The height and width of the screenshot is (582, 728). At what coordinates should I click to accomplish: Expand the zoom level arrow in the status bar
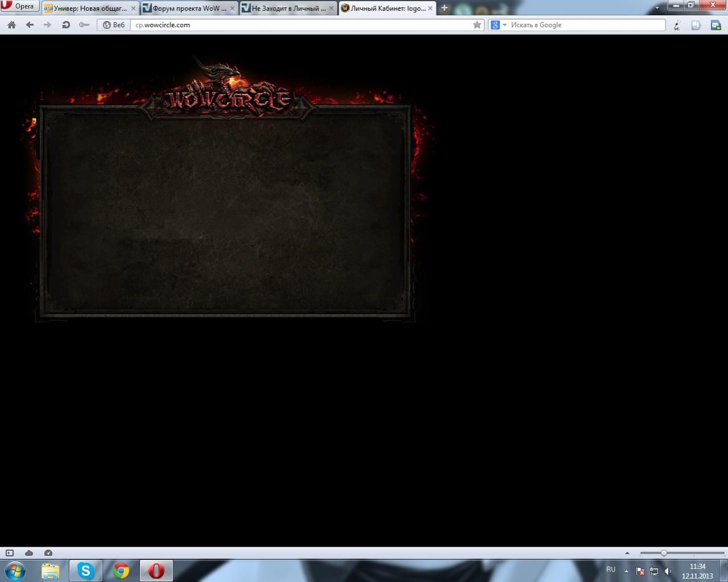coord(627,553)
